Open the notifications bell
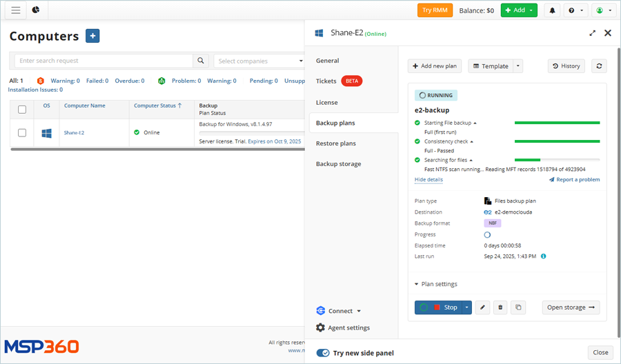This screenshot has width=621, height=364. pos(552,10)
